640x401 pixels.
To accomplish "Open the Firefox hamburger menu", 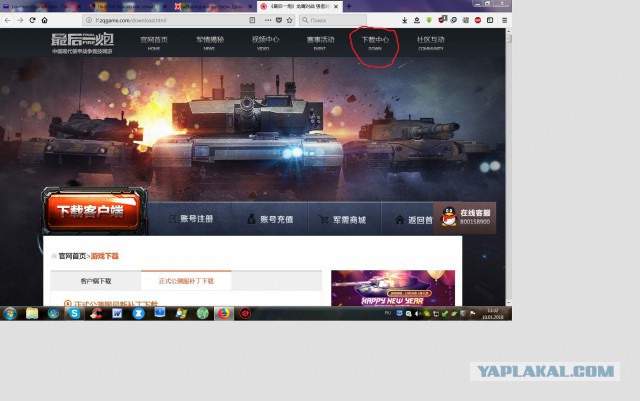I will coord(504,20).
